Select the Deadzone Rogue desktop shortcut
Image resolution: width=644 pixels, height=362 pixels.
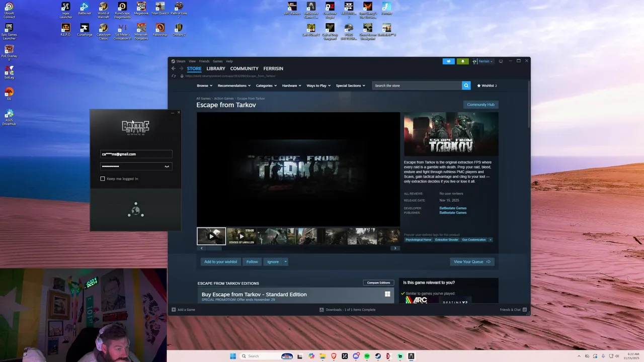[x=330, y=10]
